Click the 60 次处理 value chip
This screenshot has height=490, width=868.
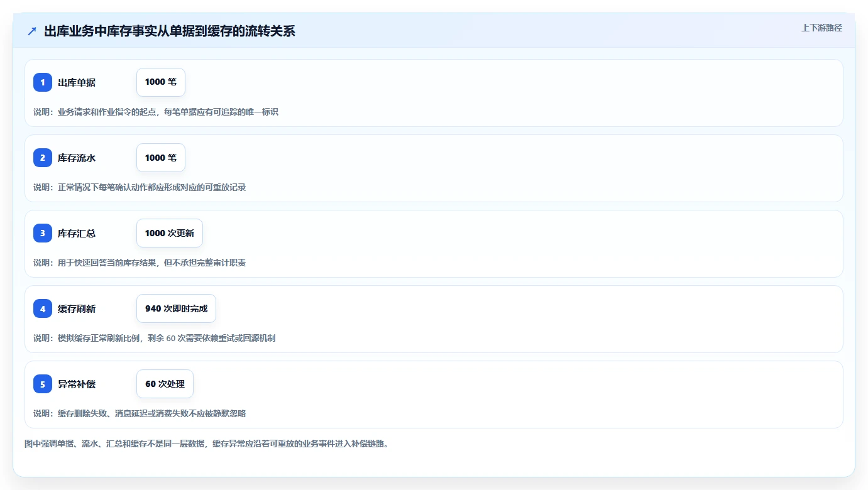[x=165, y=384]
